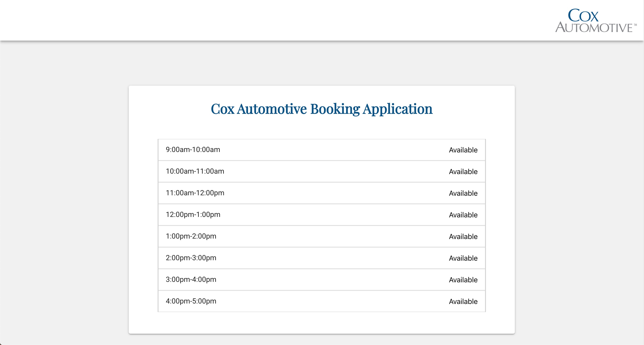Image resolution: width=644 pixels, height=345 pixels.
Task: Select the 9:00am-10:00am time slot
Action: coord(322,150)
